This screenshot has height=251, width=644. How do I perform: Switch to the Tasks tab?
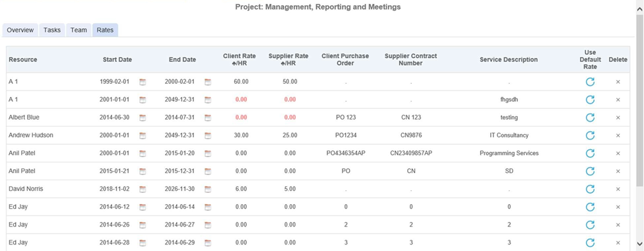tap(52, 30)
